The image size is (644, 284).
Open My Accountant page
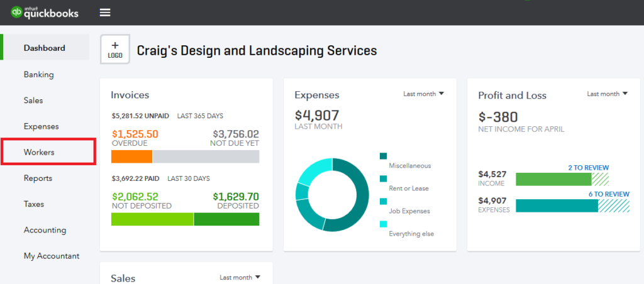(52, 256)
